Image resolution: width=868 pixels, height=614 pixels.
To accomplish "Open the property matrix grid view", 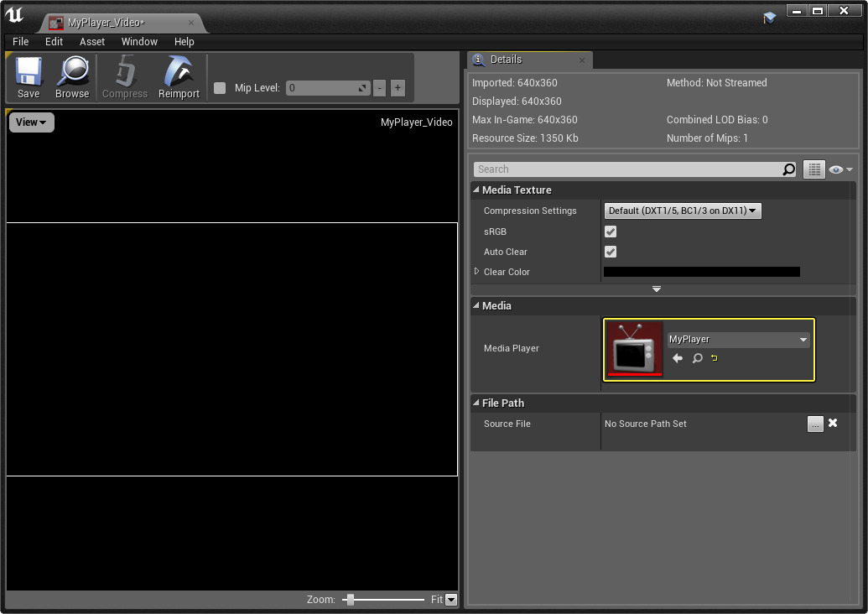I will click(813, 169).
